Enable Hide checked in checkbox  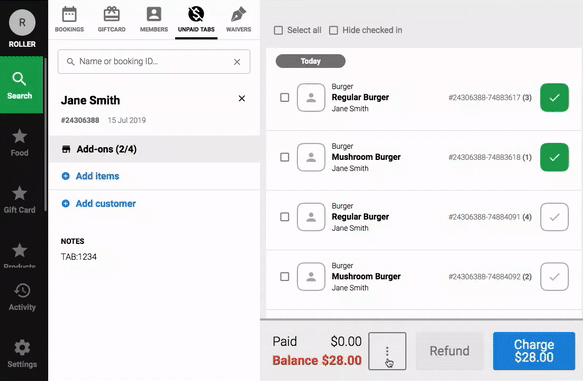[334, 30]
